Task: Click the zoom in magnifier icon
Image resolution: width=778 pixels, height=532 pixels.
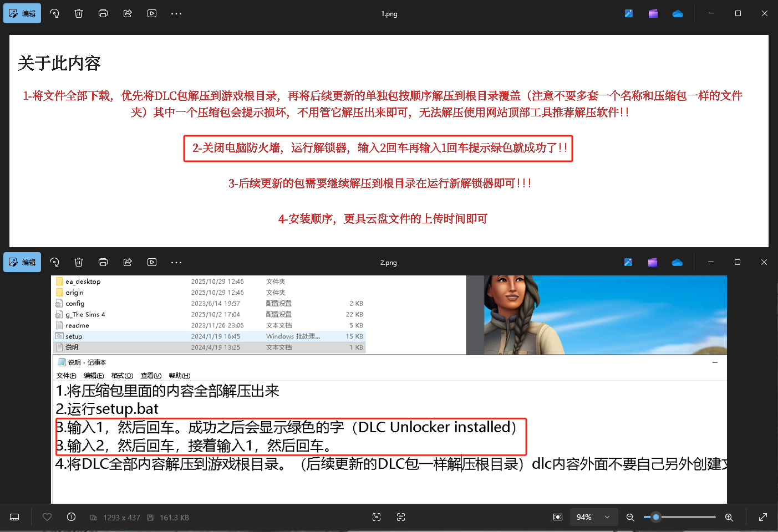Action: 729,517
